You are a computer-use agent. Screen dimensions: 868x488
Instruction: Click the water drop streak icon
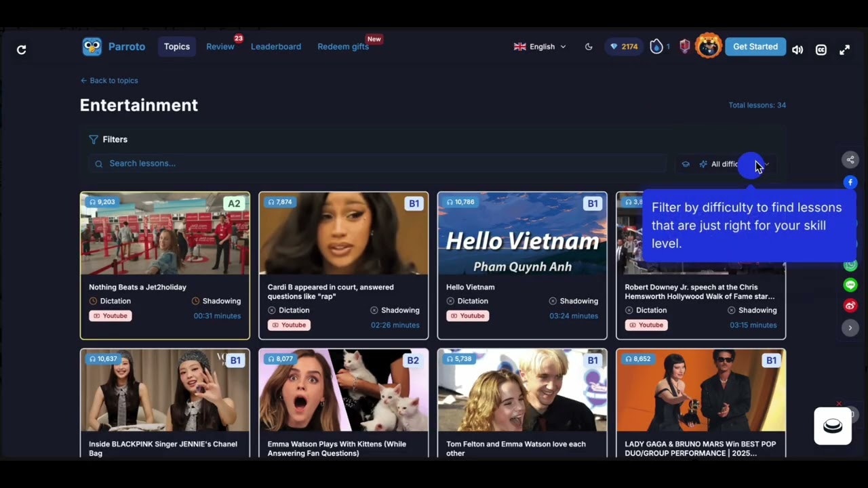656,46
